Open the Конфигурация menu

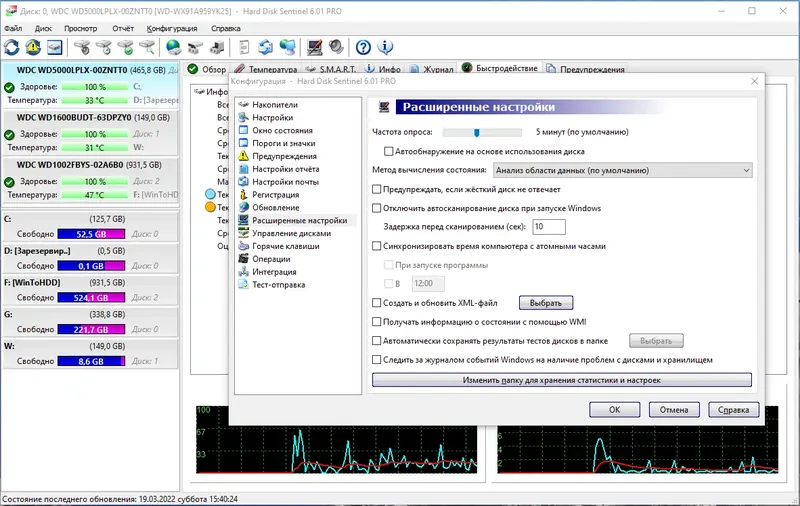(x=172, y=29)
